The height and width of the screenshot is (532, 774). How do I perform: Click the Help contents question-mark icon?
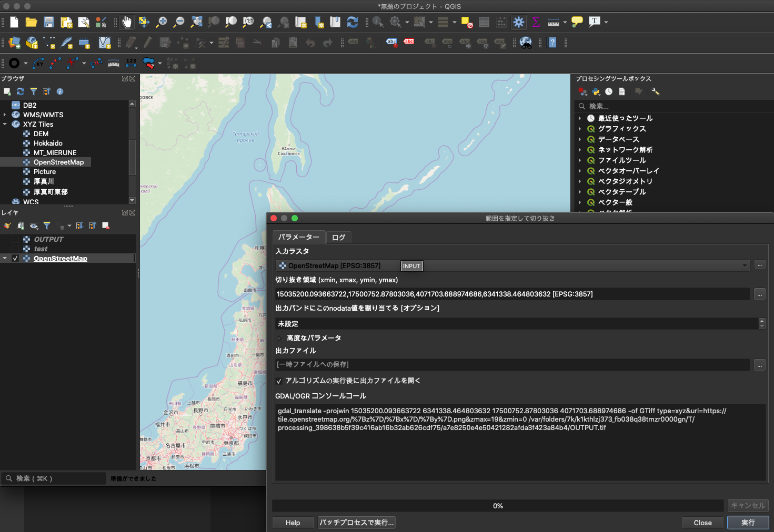click(552, 43)
